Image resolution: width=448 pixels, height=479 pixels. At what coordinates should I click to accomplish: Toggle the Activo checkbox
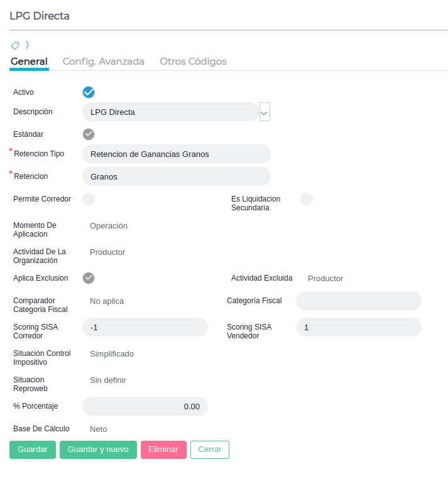[x=89, y=92]
